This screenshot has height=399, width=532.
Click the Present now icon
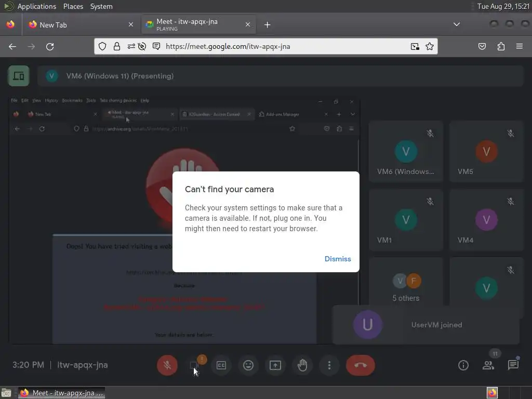[x=275, y=365]
